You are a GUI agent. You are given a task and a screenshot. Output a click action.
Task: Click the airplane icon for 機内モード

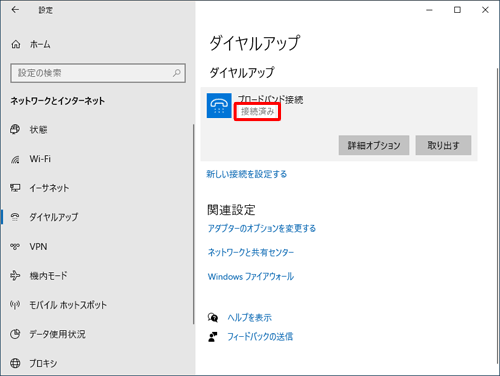point(15,276)
